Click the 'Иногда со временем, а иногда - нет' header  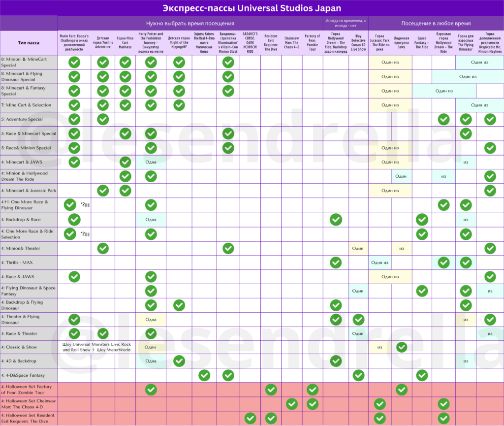click(346, 23)
